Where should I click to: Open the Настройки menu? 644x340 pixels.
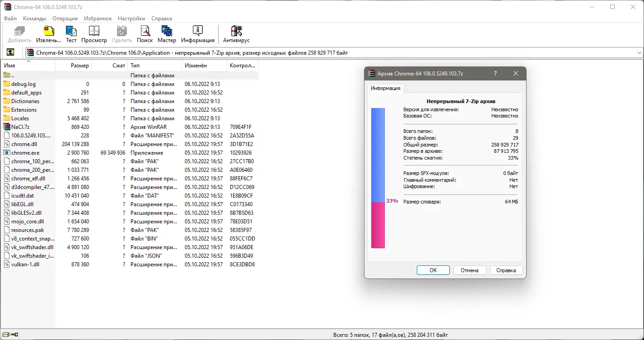pyautogui.click(x=131, y=19)
